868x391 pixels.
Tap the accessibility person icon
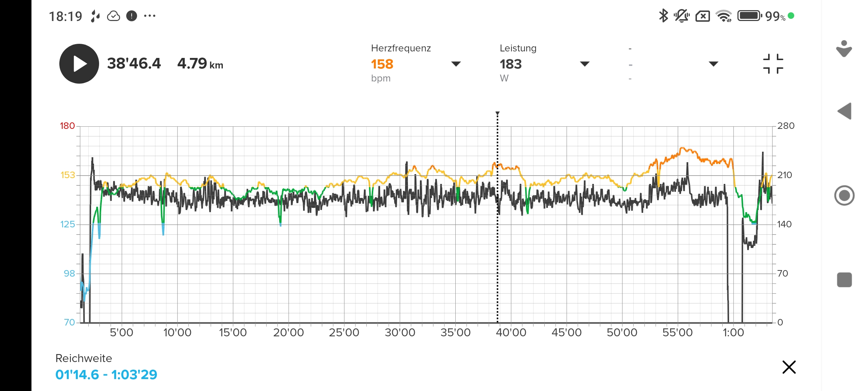click(844, 49)
